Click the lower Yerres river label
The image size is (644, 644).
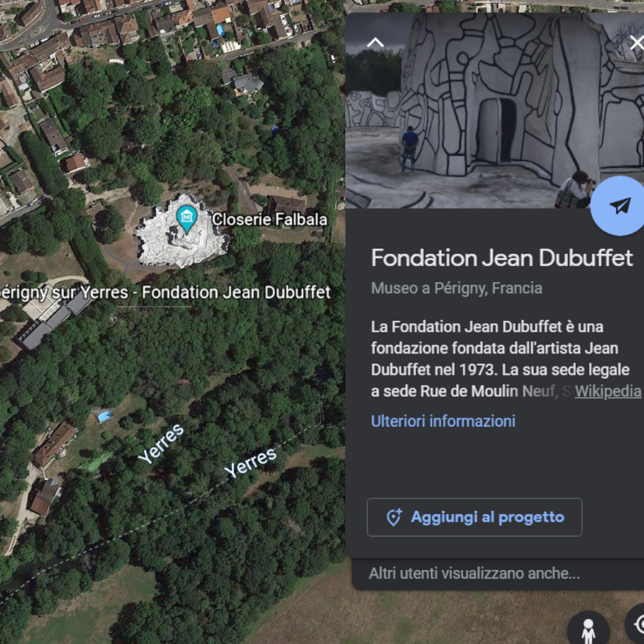pyautogui.click(x=250, y=462)
